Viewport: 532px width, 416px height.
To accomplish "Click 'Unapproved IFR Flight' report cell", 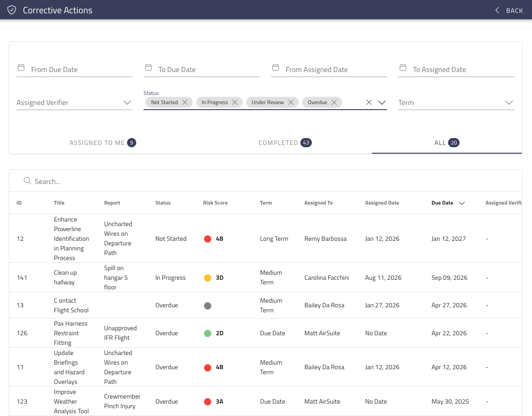I will 121,333.
